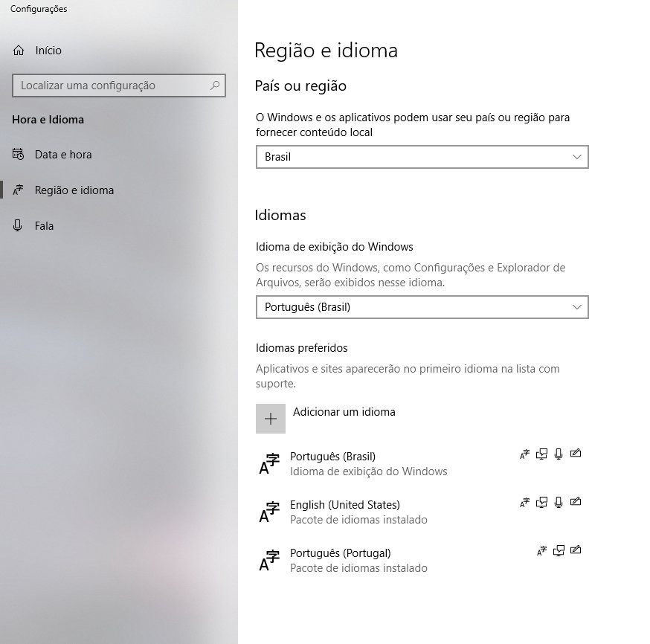Viewport: 650px width, 644px height.
Task: Select Português (Portugal) language entry
Action: (340, 553)
